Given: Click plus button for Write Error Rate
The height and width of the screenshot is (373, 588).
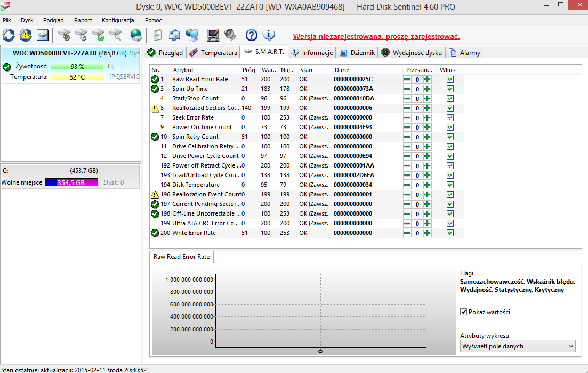Looking at the screenshot, I should [427, 233].
